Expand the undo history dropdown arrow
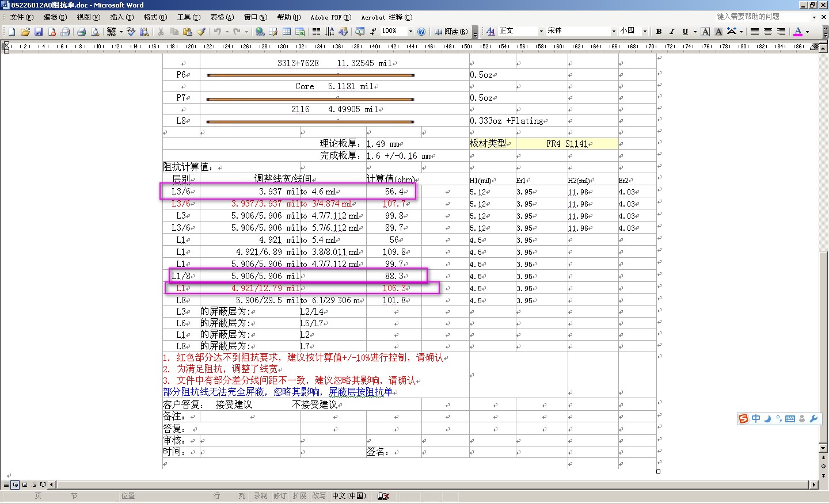 [227, 32]
